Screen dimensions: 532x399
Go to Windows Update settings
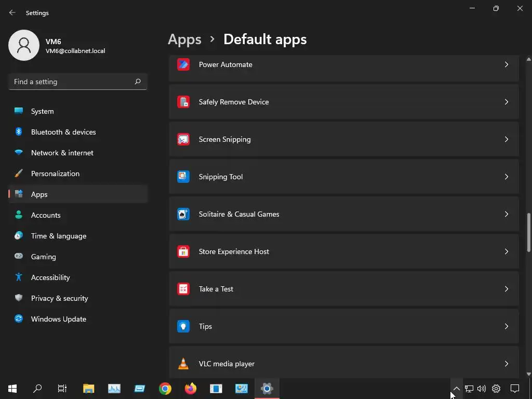coord(58,319)
